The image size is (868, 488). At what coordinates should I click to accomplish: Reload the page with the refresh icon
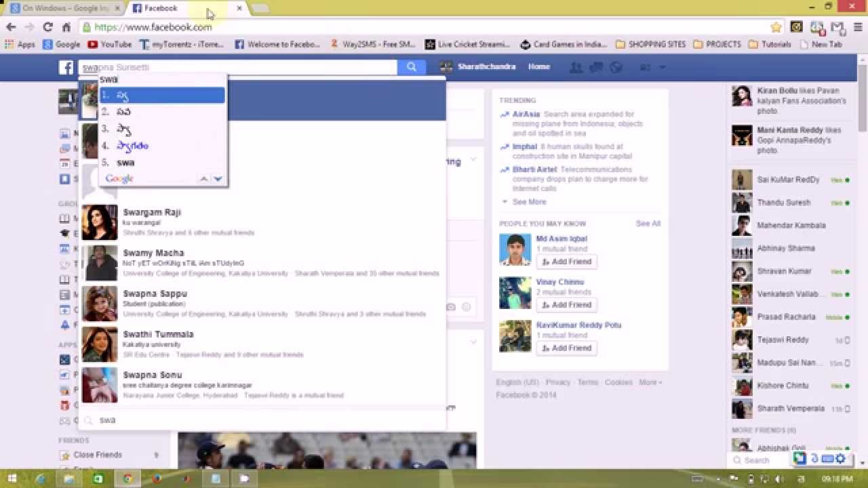pos(47,27)
